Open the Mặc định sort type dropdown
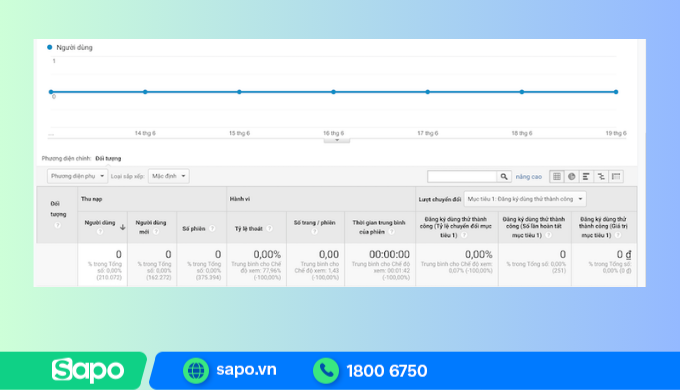 (x=169, y=176)
